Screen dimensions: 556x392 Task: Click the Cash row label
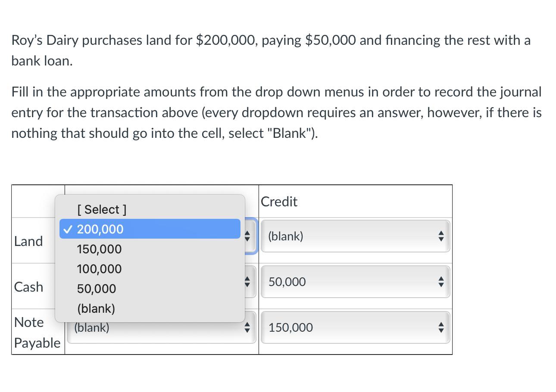coord(28,287)
